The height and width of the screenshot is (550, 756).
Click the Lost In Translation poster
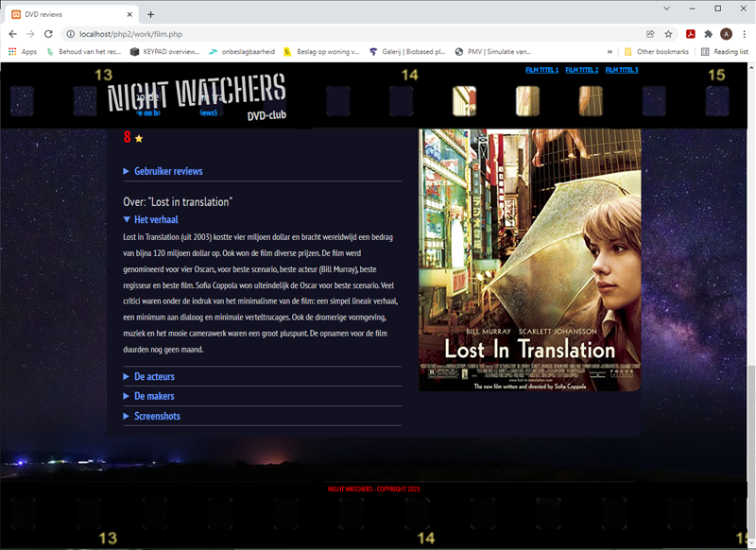pyautogui.click(x=529, y=260)
